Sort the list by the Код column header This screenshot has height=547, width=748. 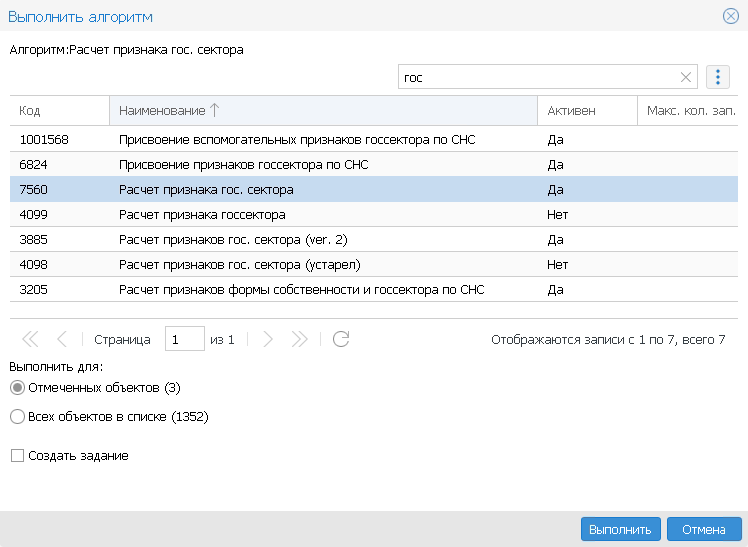[60, 111]
